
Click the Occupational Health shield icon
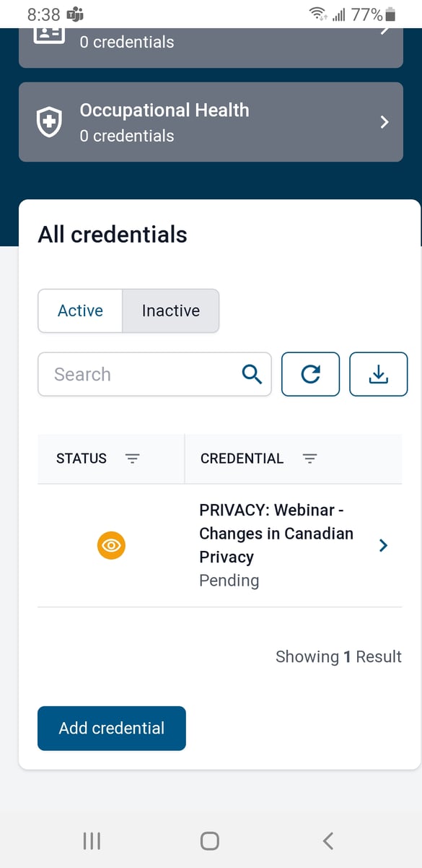48,122
